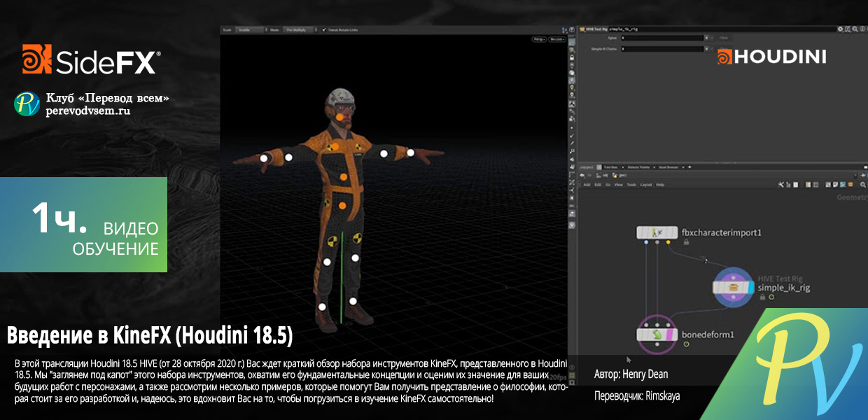Switch to the Asset Browser tab
Image resolution: width=868 pixels, height=420 pixels.
668,167
